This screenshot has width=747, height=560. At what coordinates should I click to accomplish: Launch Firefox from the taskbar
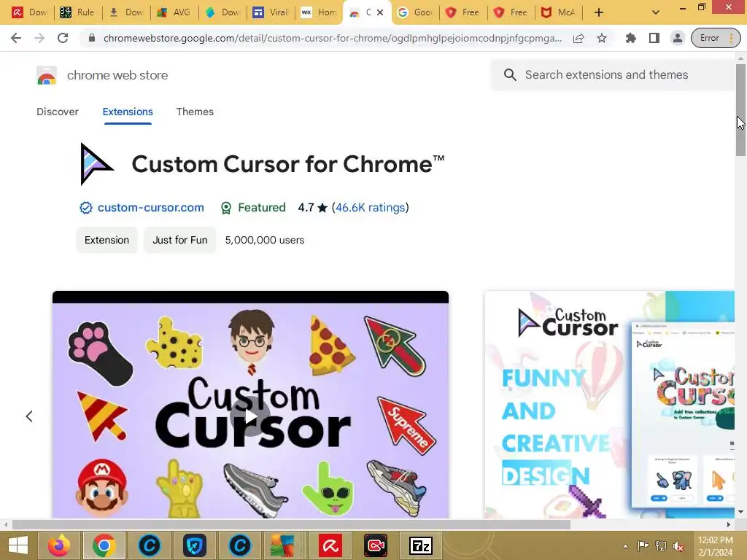(59, 545)
